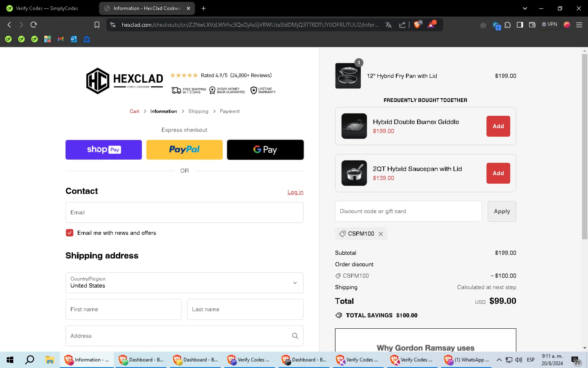Open notification center icon

(x=575, y=360)
